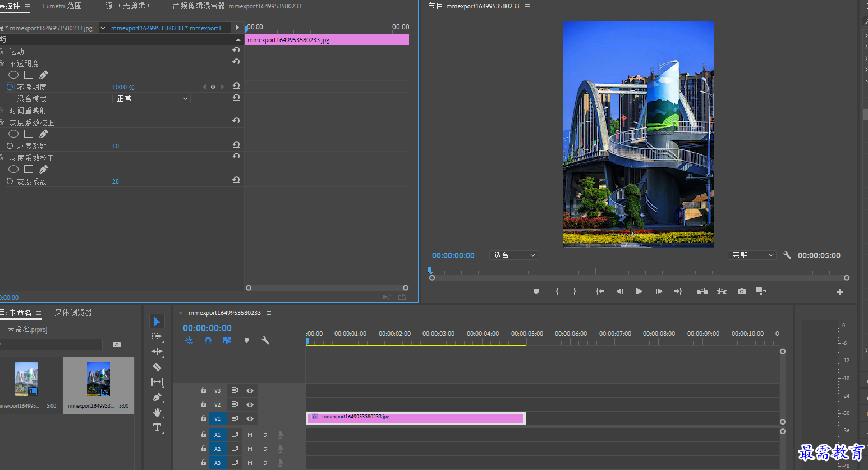Viewport: 868px width, 470px height.
Task: Select the Slip tool
Action: 157,382
